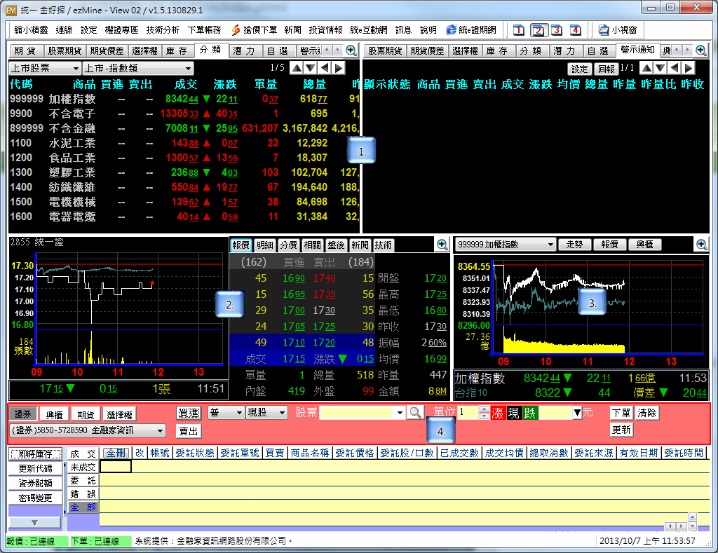Click the 下單 order button
This screenshot has width=718, height=553.
click(x=620, y=412)
